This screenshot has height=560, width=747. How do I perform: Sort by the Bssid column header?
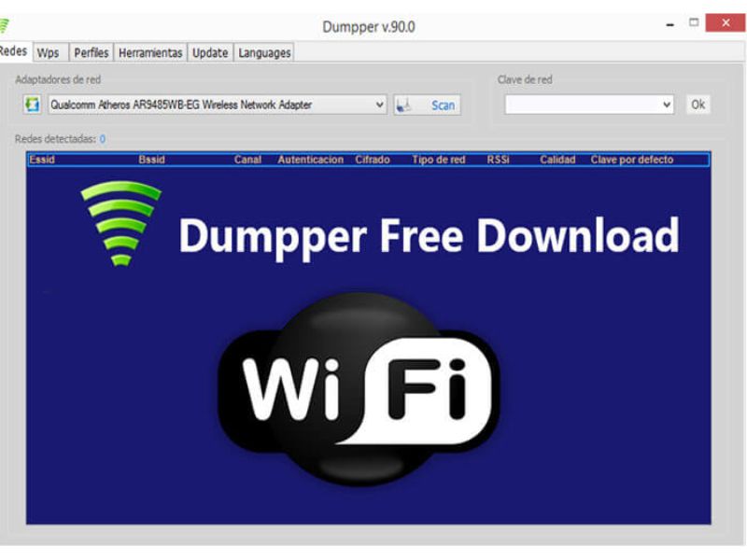(x=151, y=160)
